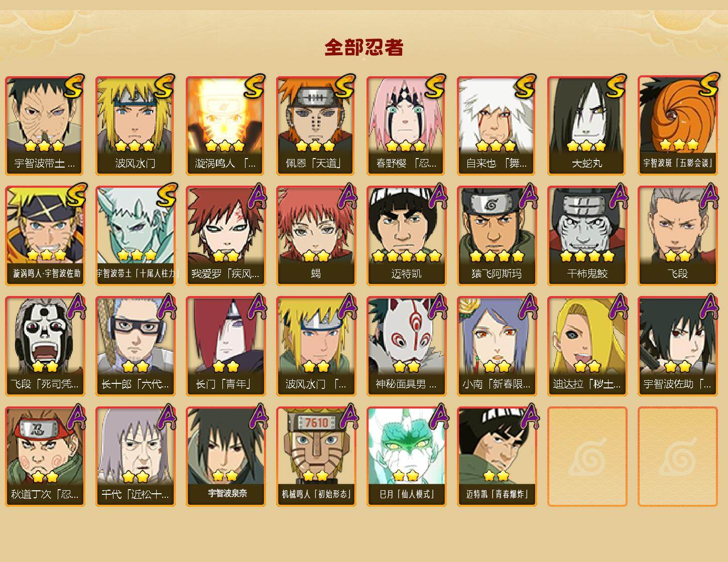This screenshot has width=728, height=562.
Task: Open the 佩恩「天道」 ninja card
Action: (x=316, y=125)
